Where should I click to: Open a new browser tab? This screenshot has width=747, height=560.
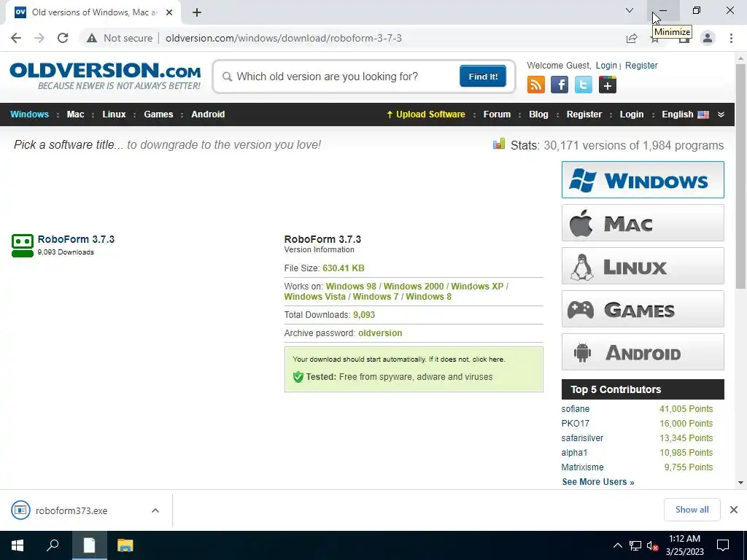[197, 12]
